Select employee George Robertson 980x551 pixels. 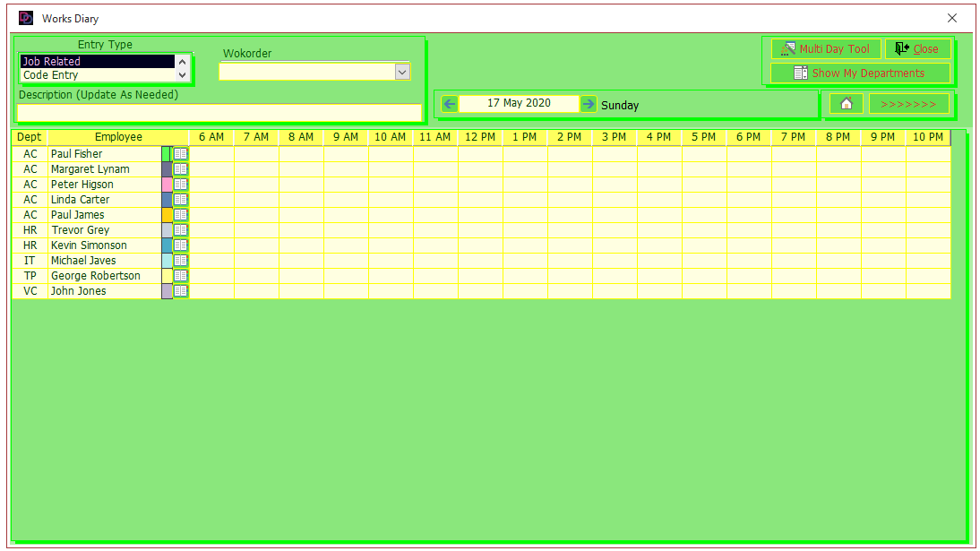tap(105, 276)
